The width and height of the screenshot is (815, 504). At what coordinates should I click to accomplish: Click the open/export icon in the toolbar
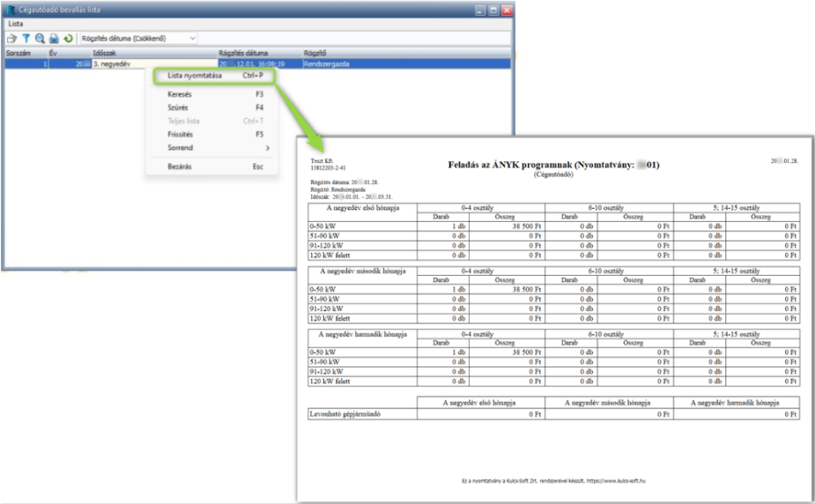[11, 39]
